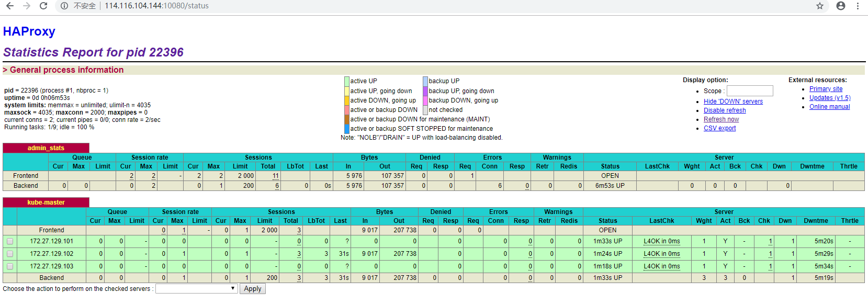Click 1m18s UP status of 172.27.129.103

point(607,266)
